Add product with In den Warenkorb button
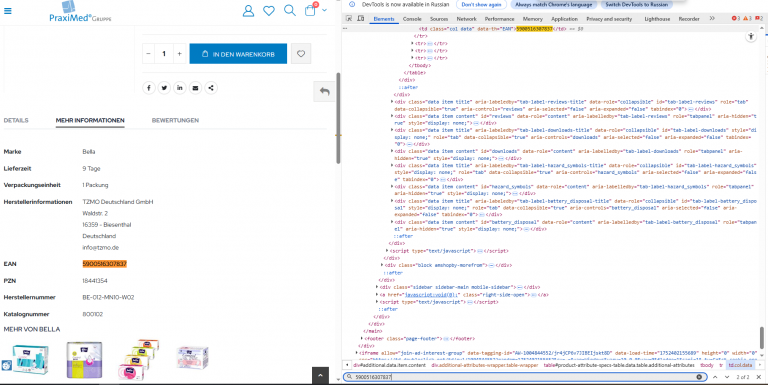This screenshot has width=768, height=385. tap(238, 54)
